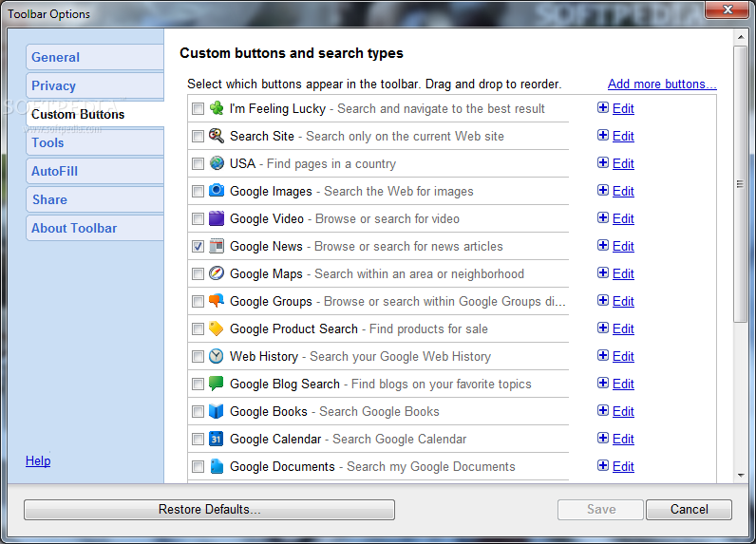Click the Google Maps compass icon
The height and width of the screenshot is (544, 756).
tap(217, 273)
